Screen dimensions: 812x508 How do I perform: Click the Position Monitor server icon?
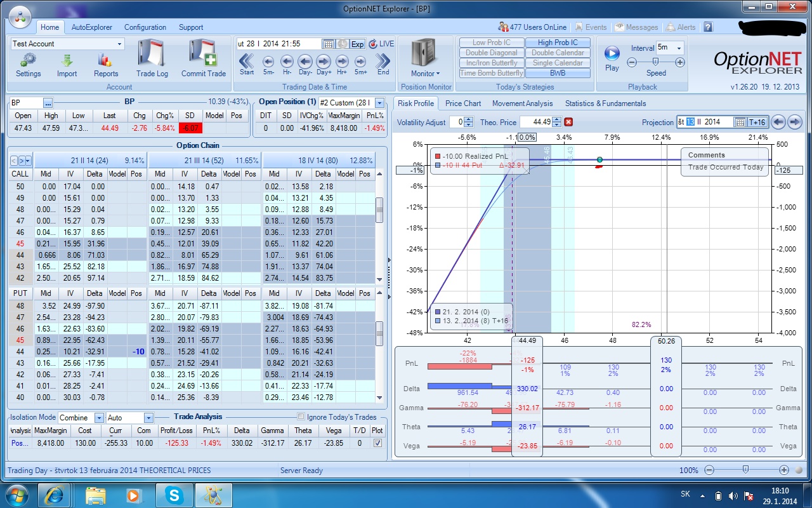(x=425, y=53)
